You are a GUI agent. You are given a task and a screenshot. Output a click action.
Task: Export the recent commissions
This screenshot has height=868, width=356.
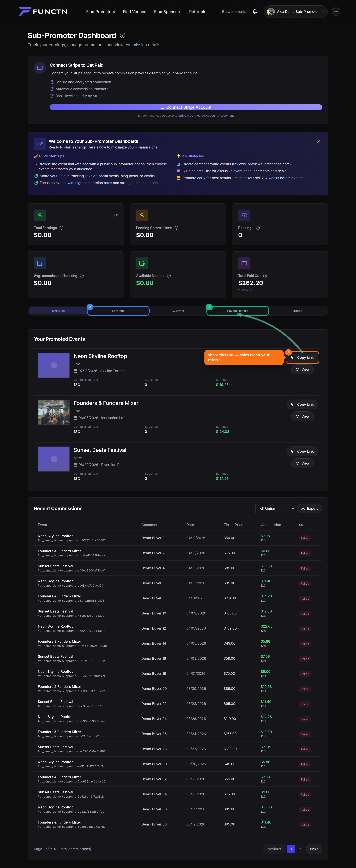(310, 508)
